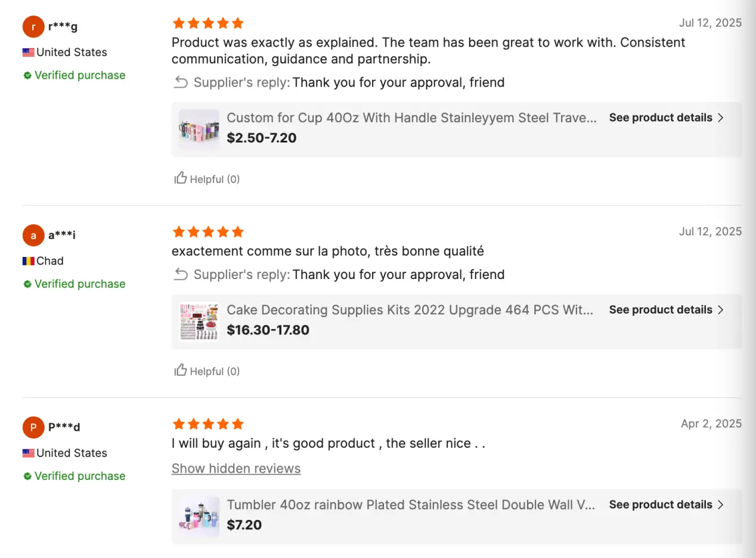The width and height of the screenshot is (756, 558).
Task: Expand details chevron for Tumbler 40oz rainbow product
Action: [720, 505]
